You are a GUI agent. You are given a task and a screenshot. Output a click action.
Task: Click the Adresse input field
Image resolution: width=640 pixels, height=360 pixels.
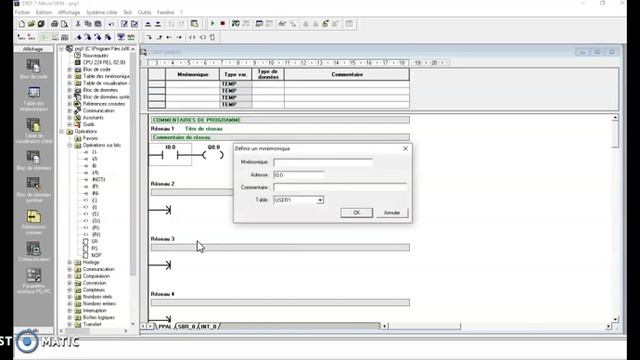click(x=298, y=175)
